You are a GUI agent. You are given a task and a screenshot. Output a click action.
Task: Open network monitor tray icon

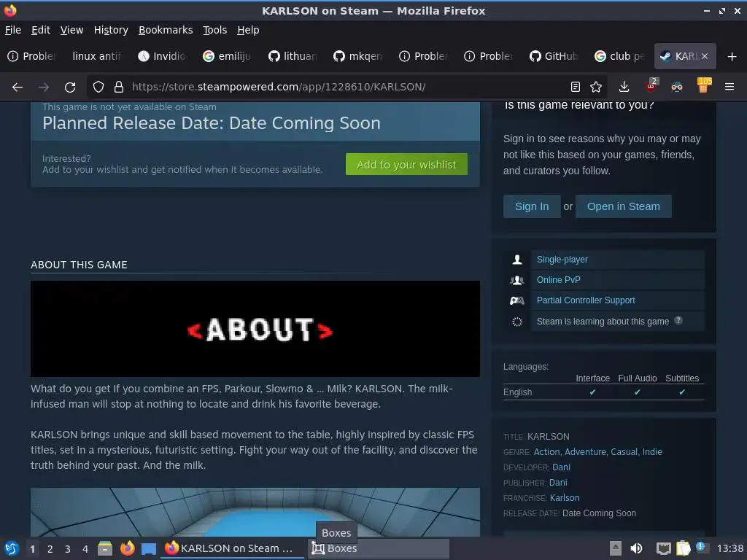tap(663, 548)
